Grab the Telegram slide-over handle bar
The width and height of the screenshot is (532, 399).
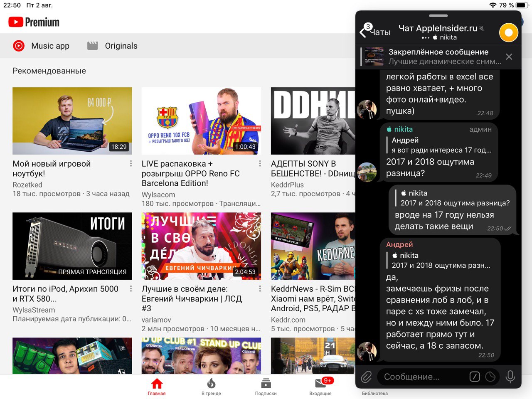438,16
